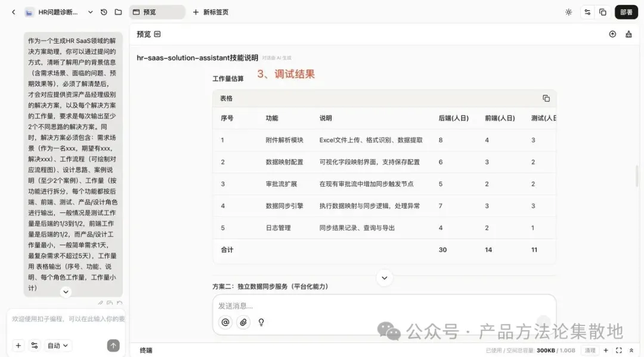Toggle fullscreen in the terminal bar
The width and height of the screenshot is (644, 357).
[618, 350]
